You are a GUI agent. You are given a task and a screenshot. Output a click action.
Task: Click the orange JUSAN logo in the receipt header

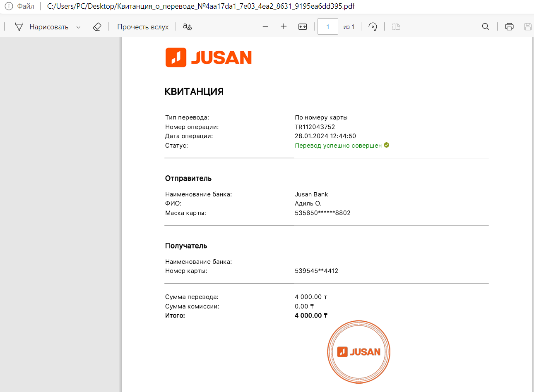[x=209, y=57]
